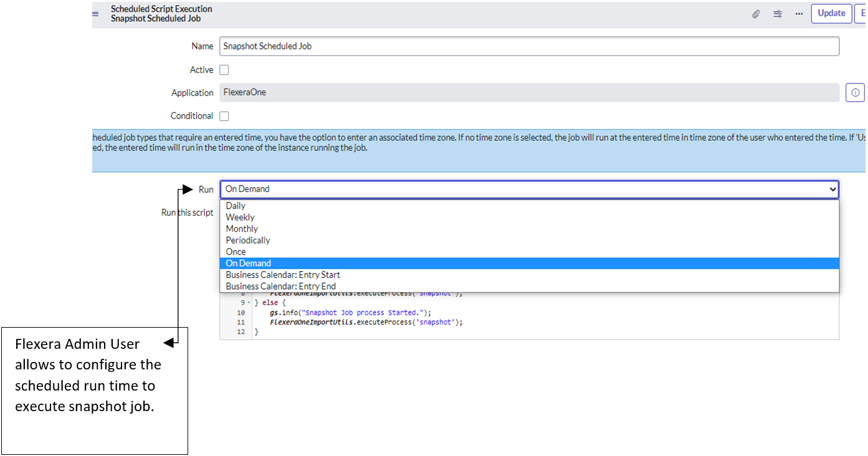Click into the Name text field

point(528,46)
